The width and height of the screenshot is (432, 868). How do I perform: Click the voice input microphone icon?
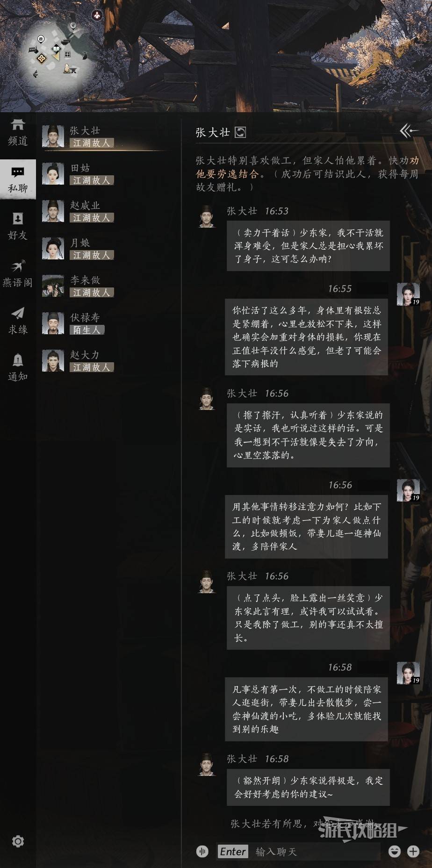point(202,851)
